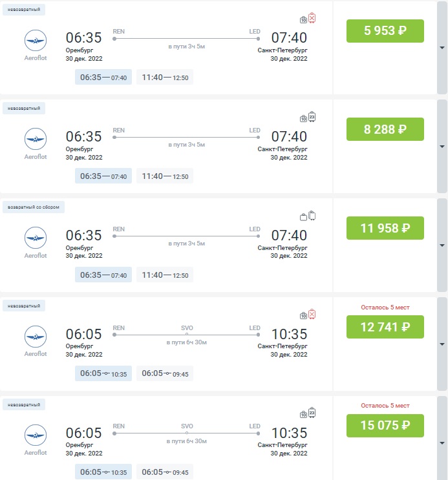The image size is (448, 480).
Task: Expand details arrow for the 11 958 ₽ flight
Action: [x=442, y=245]
